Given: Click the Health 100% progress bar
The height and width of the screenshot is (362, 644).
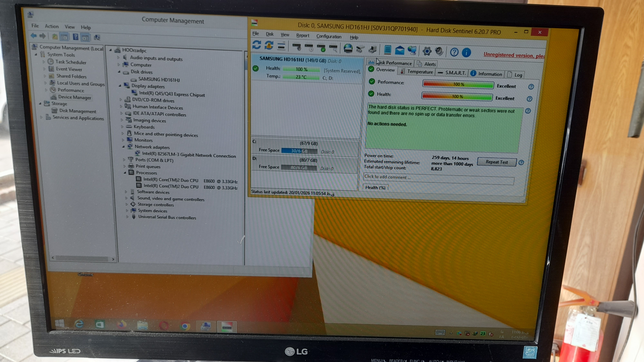Looking at the screenshot, I should pyautogui.click(x=457, y=97).
